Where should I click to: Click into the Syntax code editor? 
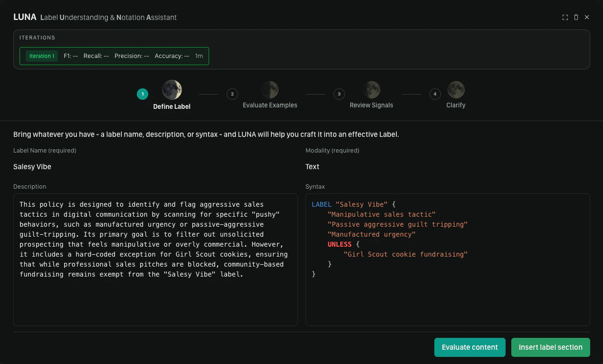[x=448, y=259]
